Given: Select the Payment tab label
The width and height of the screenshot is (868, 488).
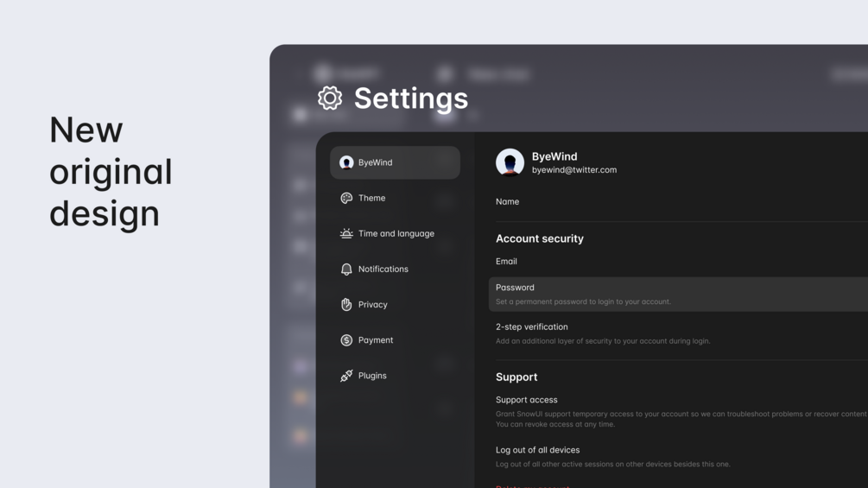Looking at the screenshot, I should [376, 340].
